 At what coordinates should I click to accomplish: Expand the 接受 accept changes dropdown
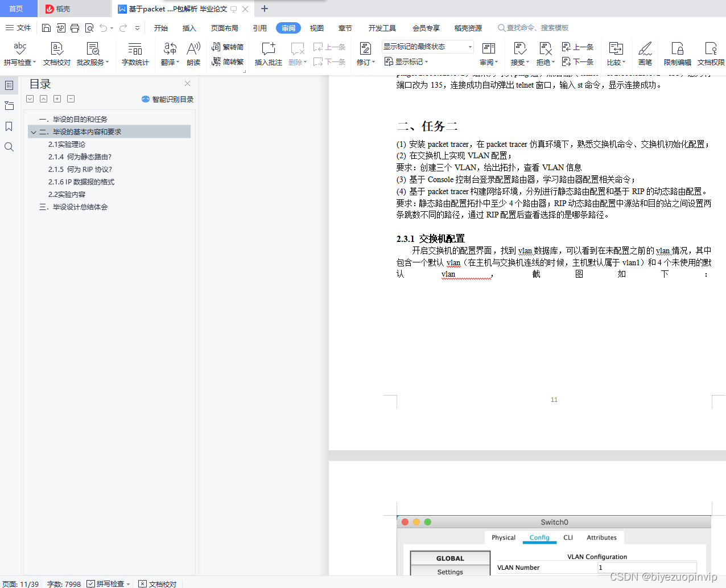pyautogui.click(x=519, y=54)
